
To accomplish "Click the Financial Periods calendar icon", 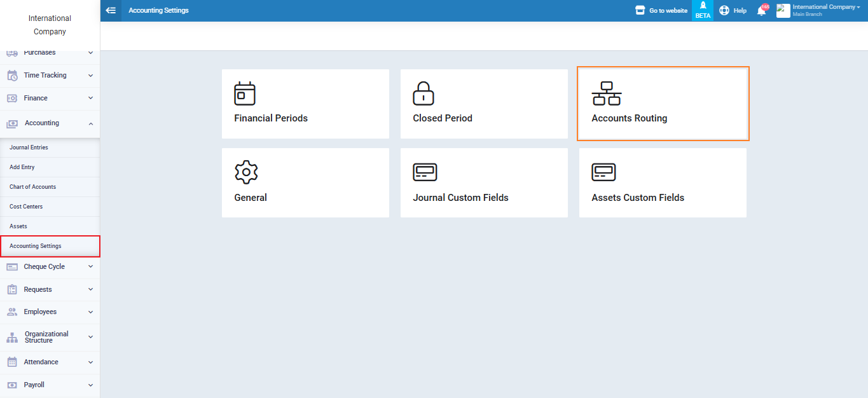I will 245,93.
